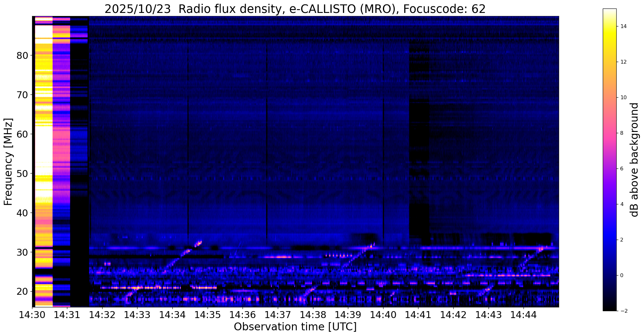Select the 14:38 time tick label
The width and height of the screenshot is (644, 336).
coord(313,314)
